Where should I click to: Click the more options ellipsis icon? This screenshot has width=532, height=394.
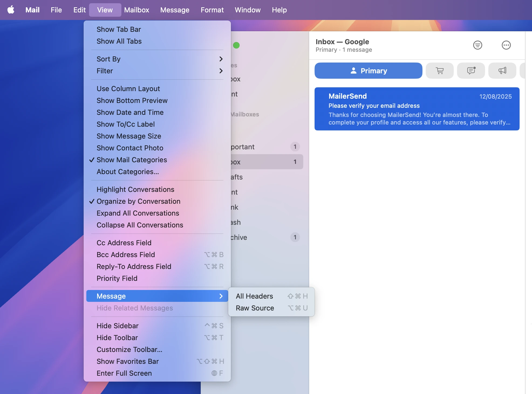pyautogui.click(x=506, y=45)
